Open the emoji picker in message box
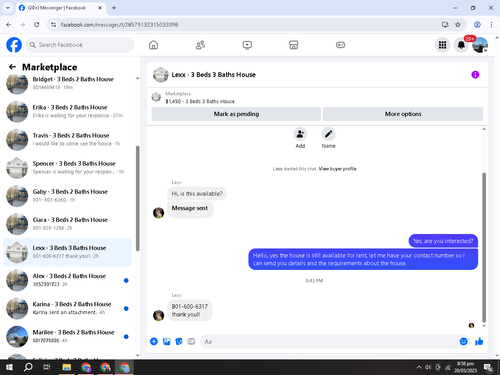500x375 pixels. 463,341
